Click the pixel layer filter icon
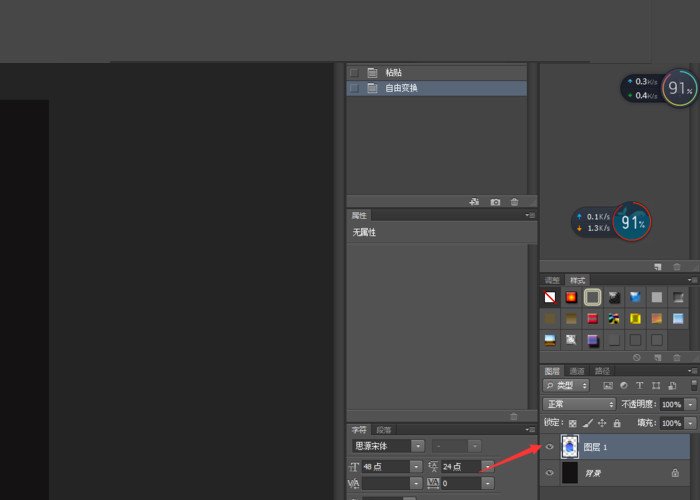The width and height of the screenshot is (700, 500). tap(607, 385)
